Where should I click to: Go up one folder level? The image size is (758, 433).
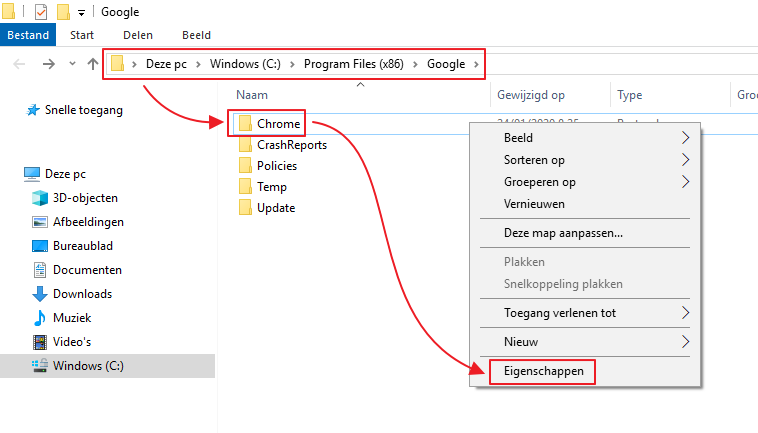pyautogui.click(x=93, y=64)
